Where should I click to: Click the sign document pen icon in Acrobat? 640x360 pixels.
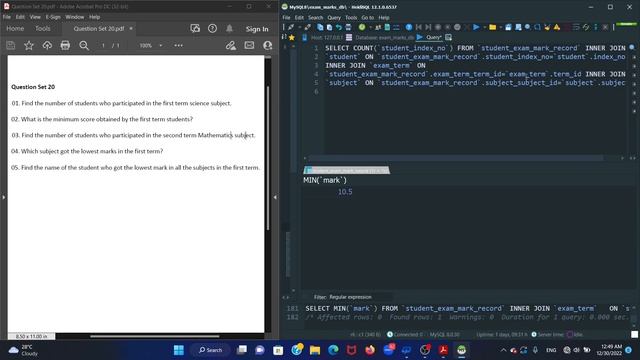tap(231, 45)
